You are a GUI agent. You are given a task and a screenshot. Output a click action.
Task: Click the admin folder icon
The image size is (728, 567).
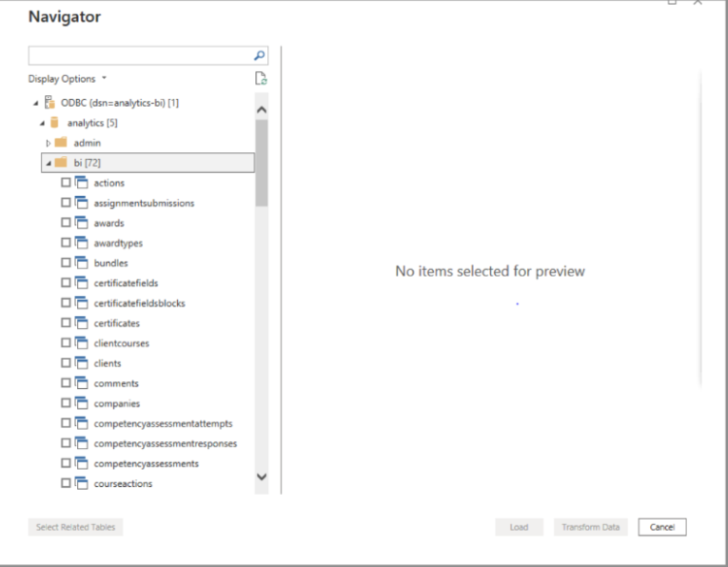(63, 143)
